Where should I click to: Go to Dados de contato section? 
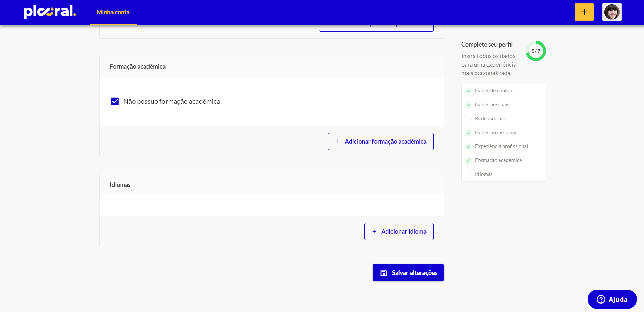click(x=503, y=91)
